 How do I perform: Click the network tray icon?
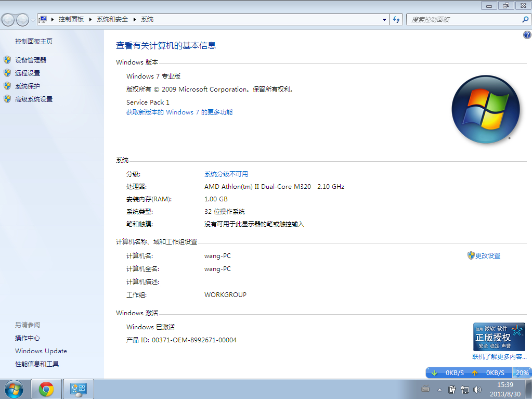(465, 390)
